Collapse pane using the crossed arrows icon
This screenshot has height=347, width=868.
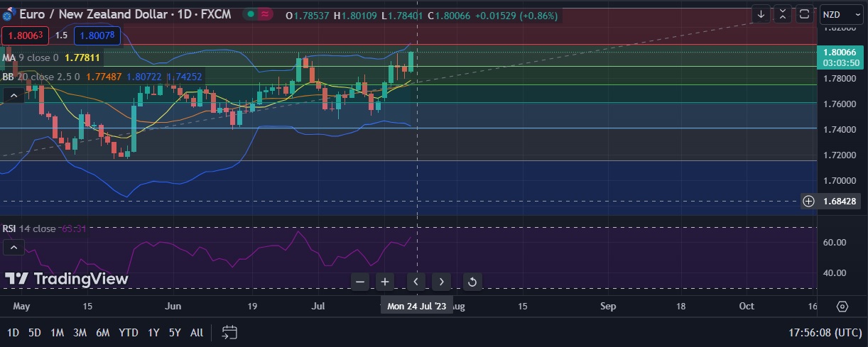pyautogui.click(x=783, y=14)
